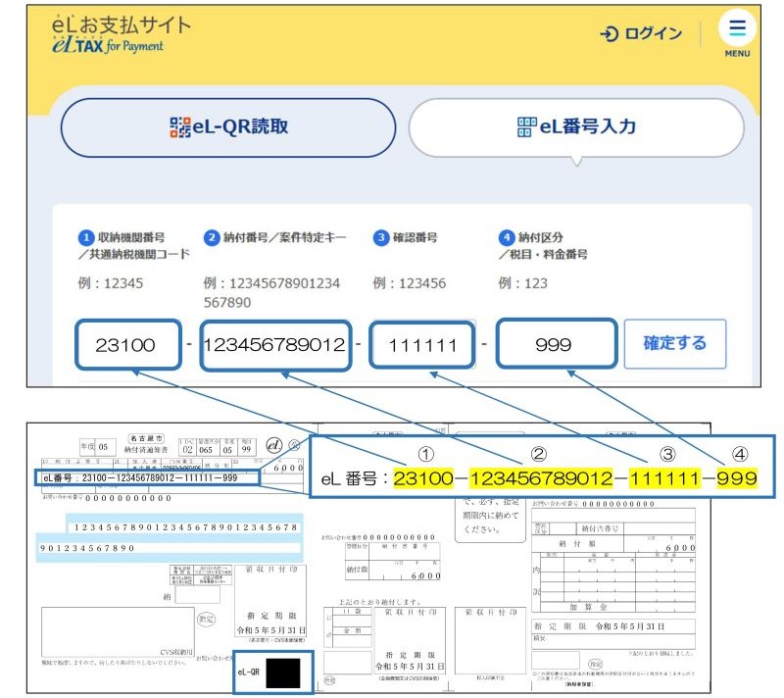This screenshot has height=698, width=784.
Task: Open the hamburger MENU icon
Action: click(737, 27)
